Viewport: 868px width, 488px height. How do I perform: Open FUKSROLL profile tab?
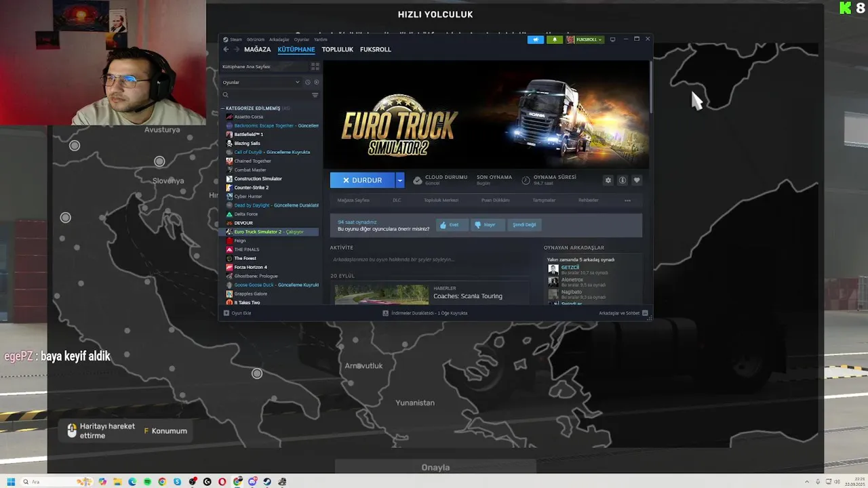tap(376, 49)
